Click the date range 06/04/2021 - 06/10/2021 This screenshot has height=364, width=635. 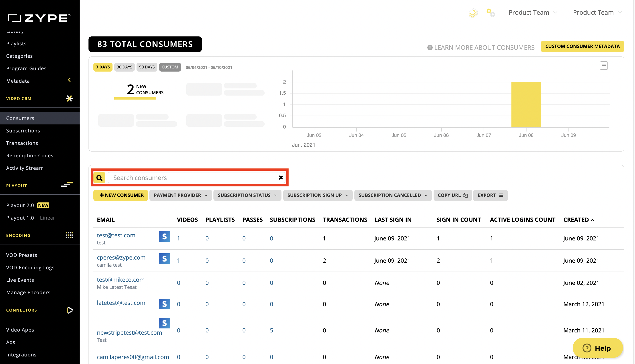[209, 68]
